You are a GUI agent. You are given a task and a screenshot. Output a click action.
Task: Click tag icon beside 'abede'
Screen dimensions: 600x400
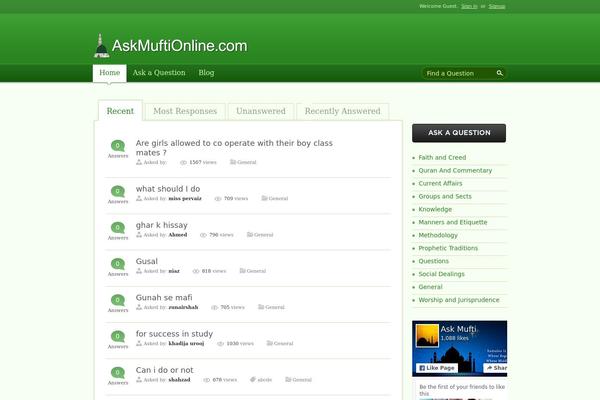[253, 379]
